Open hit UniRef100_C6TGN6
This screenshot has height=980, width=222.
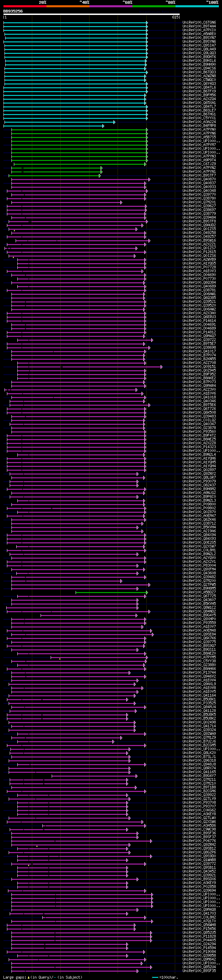click(x=199, y=23)
